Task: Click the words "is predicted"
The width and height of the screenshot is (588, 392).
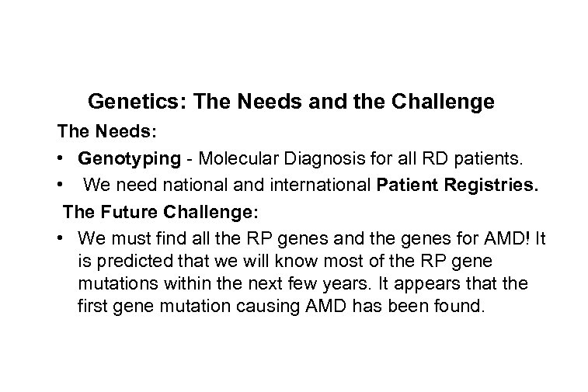Action: click(x=124, y=258)
